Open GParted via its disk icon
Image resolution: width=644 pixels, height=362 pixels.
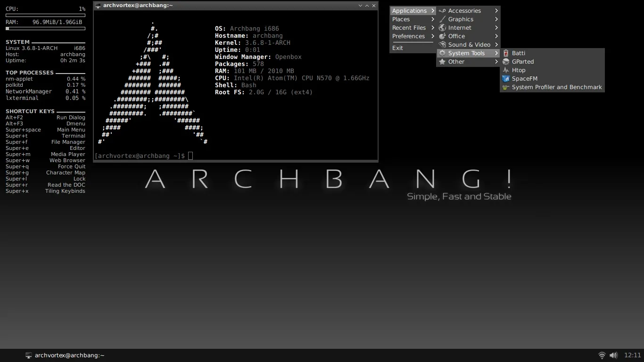(506, 62)
